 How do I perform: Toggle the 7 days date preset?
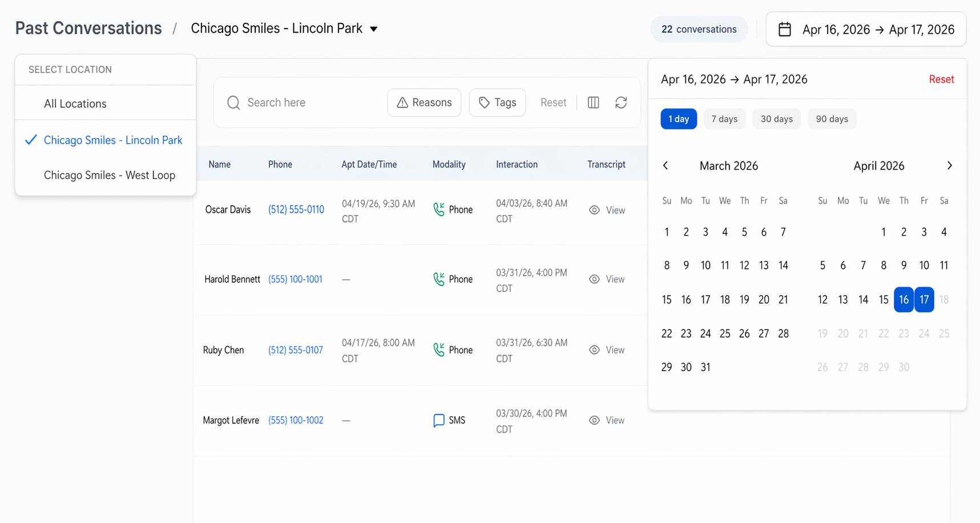(724, 119)
